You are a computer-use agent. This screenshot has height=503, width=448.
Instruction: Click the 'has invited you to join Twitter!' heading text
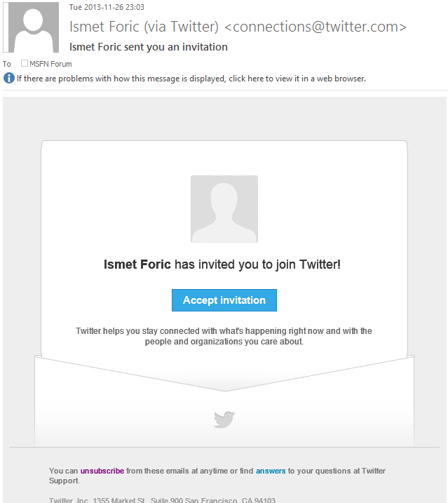pyautogui.click(x=257, y=264)
